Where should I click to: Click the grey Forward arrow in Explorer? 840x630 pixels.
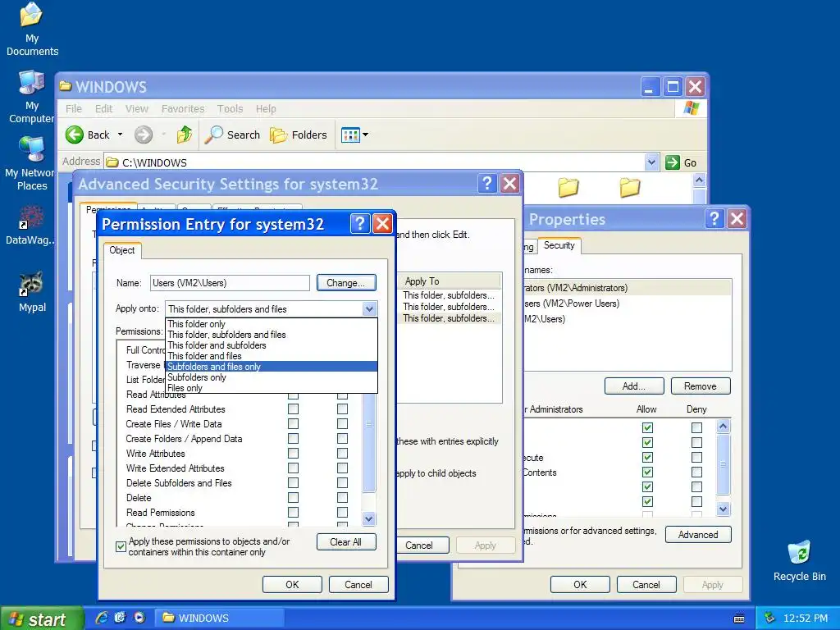tap(143, 135)
